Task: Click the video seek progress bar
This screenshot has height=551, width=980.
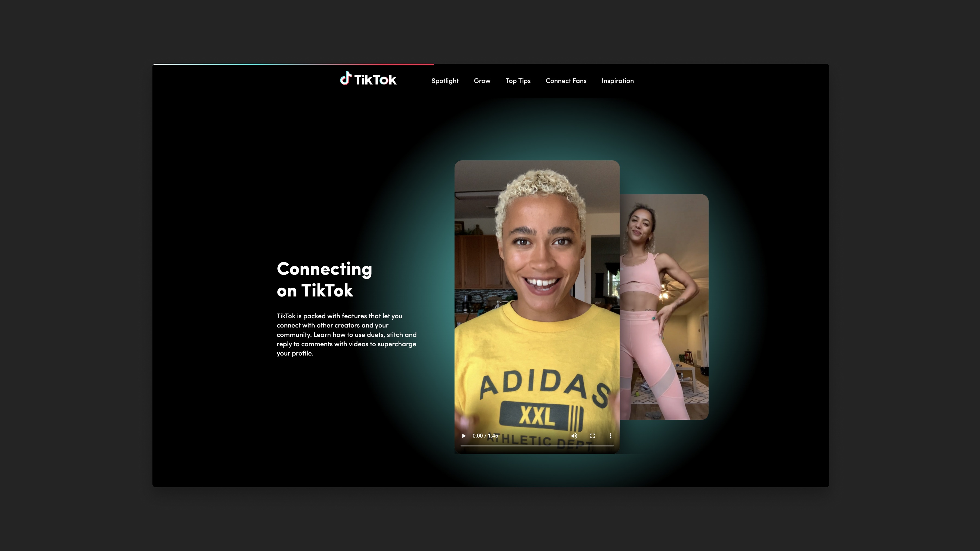Action: coord(537,445)
